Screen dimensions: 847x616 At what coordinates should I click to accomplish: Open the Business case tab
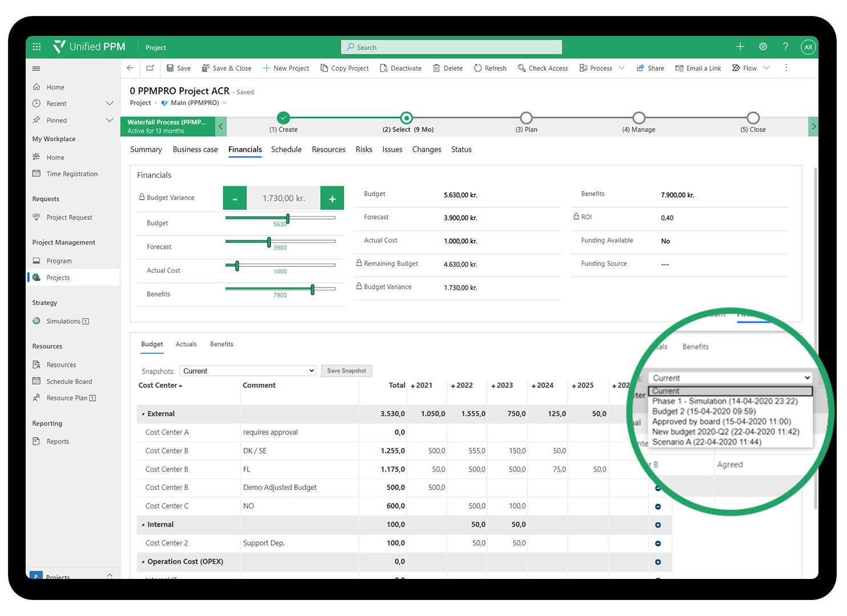click(195, 149)
